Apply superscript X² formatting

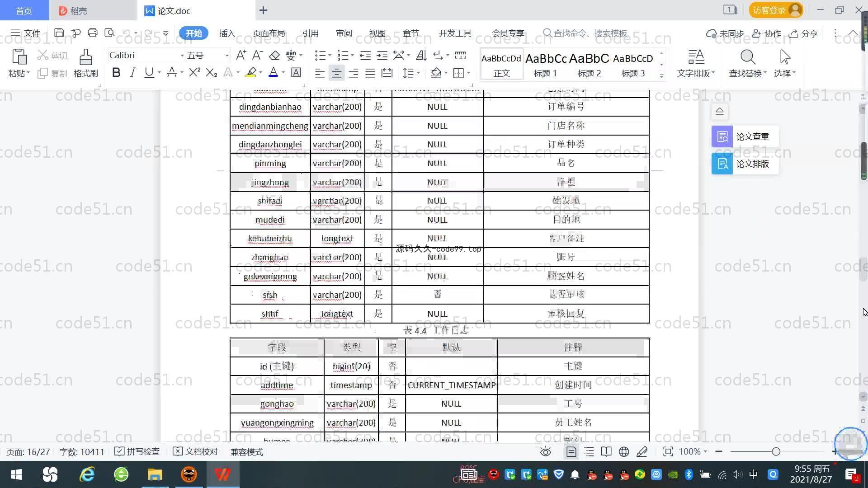(x=194, y=72)
